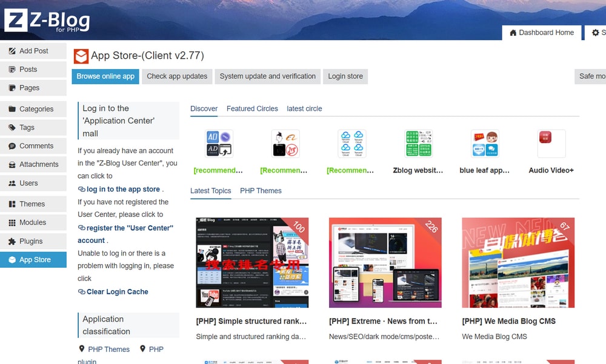Viewport: 606px width, 364px height.
Task: Click the "[PHP] We Media Blog CMS" title
Action: [508, 321]
